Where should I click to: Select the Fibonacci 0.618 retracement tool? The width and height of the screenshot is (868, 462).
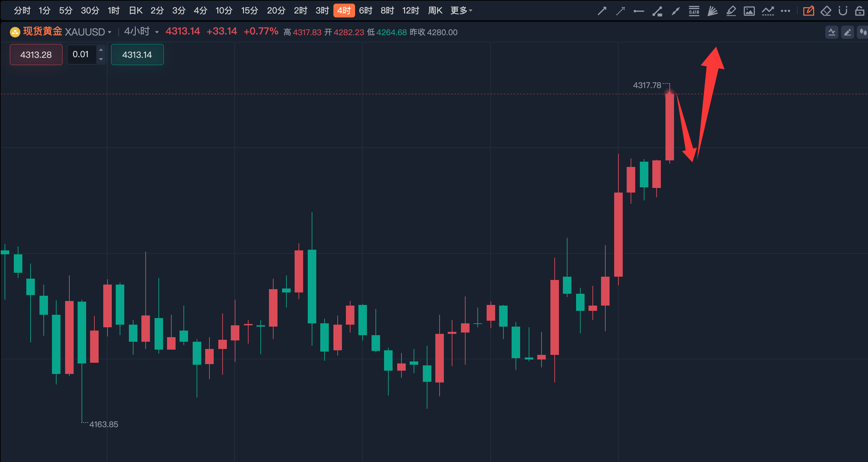tap(694, 11)
